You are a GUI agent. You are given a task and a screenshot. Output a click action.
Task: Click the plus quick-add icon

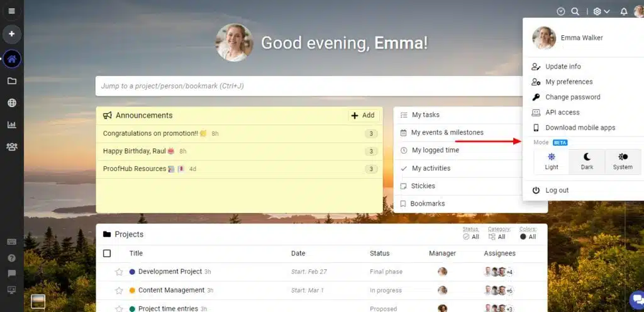pyautogui.click(x=11, y=34)
